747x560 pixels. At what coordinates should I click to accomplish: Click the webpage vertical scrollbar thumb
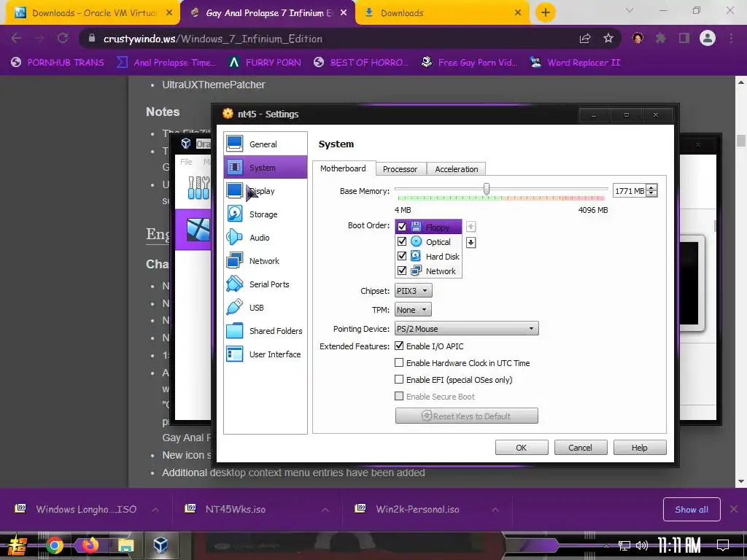click(x=741, y=141)
